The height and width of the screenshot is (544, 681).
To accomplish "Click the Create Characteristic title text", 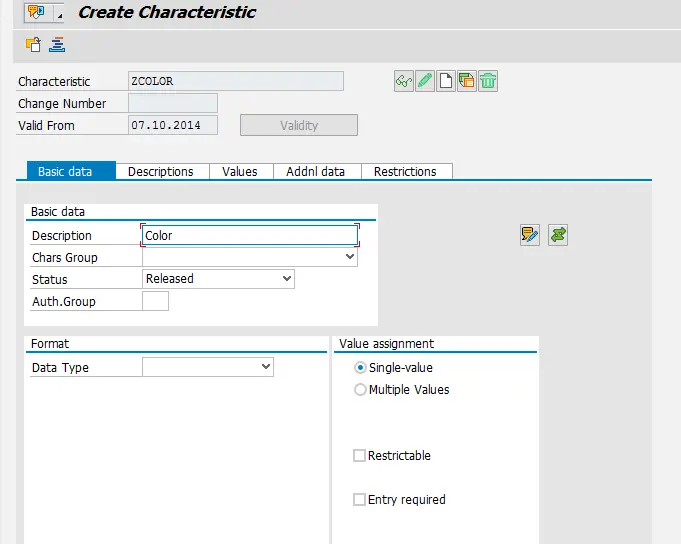I will pyautogui.click(x=167, y=12).
